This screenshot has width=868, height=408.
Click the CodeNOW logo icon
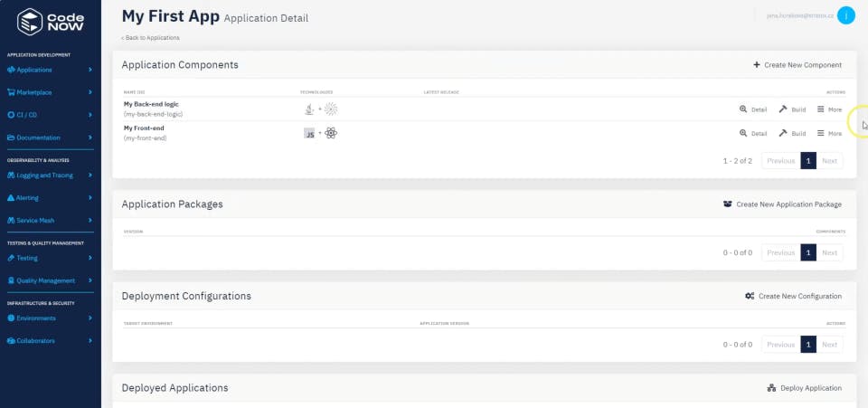click(x=30, y=21)
